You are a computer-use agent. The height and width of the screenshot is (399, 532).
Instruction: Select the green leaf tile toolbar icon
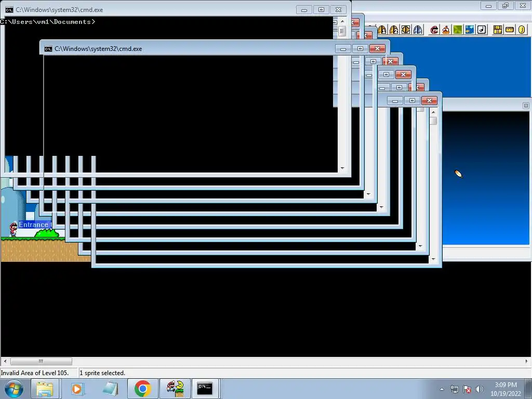coord(458,30)
